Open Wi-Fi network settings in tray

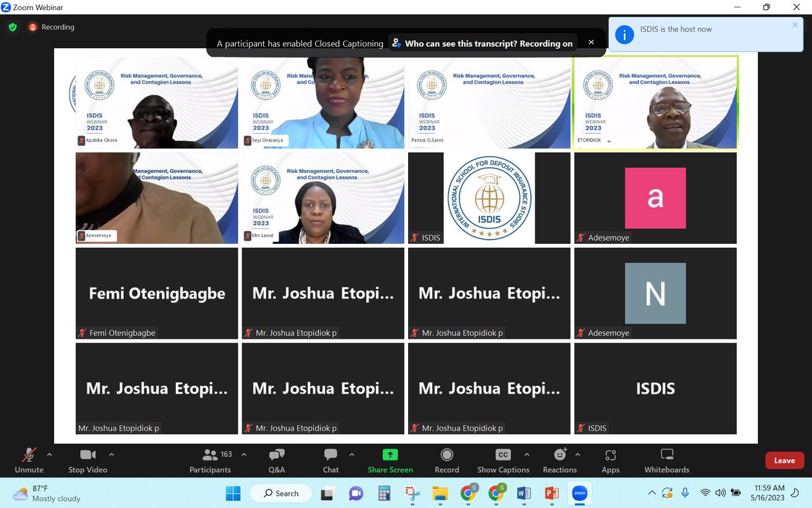pyautogui.click(x=705, y=492)
